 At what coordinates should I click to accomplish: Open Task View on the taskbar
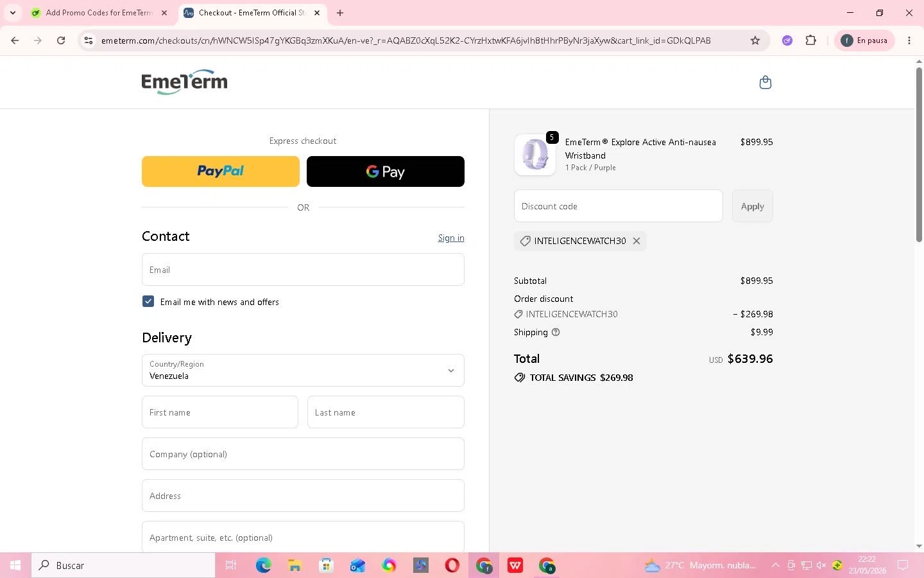coord(231,565)
